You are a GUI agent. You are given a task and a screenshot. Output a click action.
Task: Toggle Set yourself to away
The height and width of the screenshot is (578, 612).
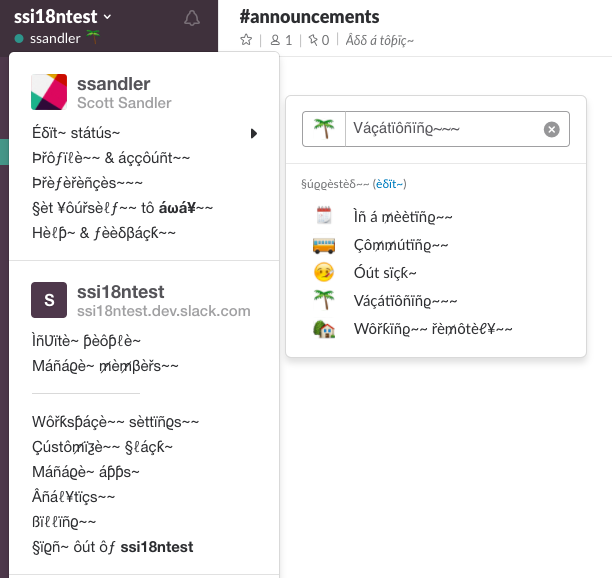[x=123, y=208]
